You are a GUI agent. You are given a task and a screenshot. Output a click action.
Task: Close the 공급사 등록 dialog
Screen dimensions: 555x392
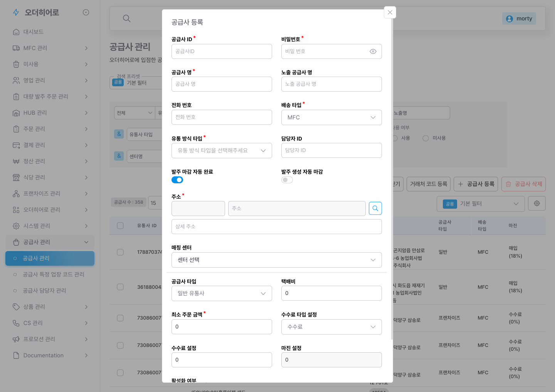pos(390,12)
